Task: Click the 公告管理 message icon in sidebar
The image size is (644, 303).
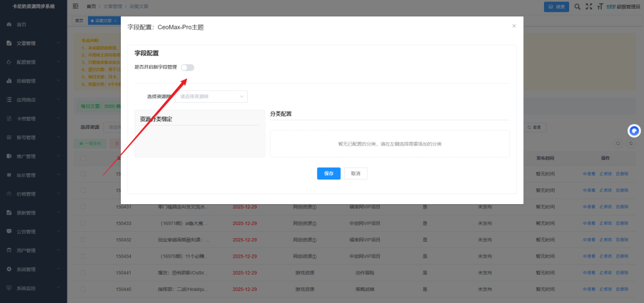Action: (9, 231)
